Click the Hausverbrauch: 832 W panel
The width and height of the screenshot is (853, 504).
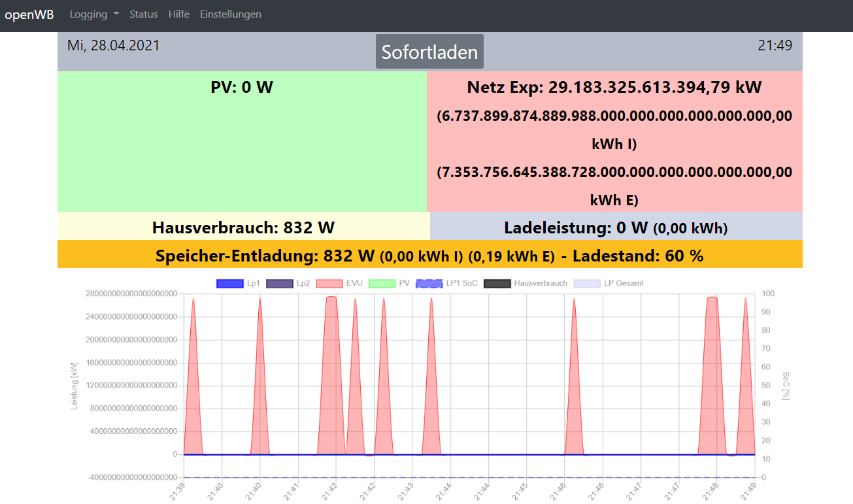(244, 226)
